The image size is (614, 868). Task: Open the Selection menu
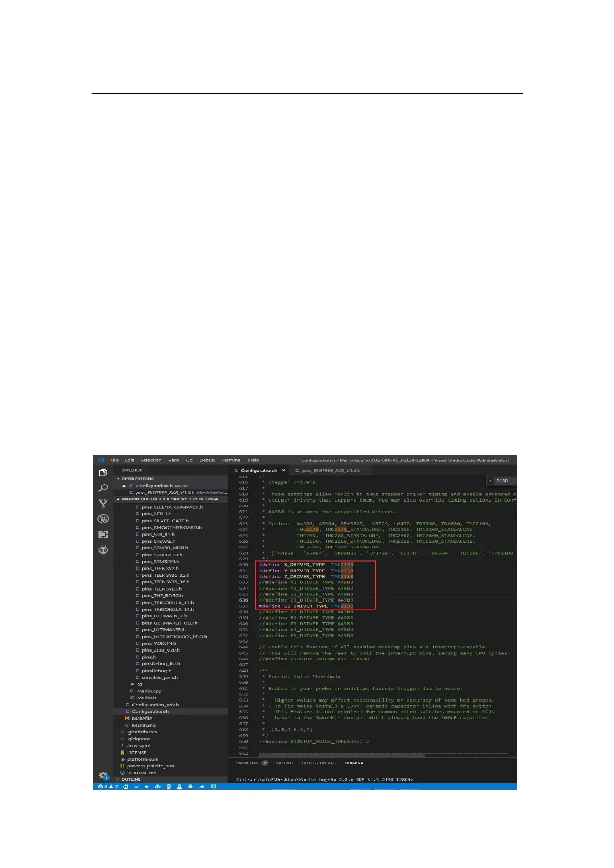151,460
